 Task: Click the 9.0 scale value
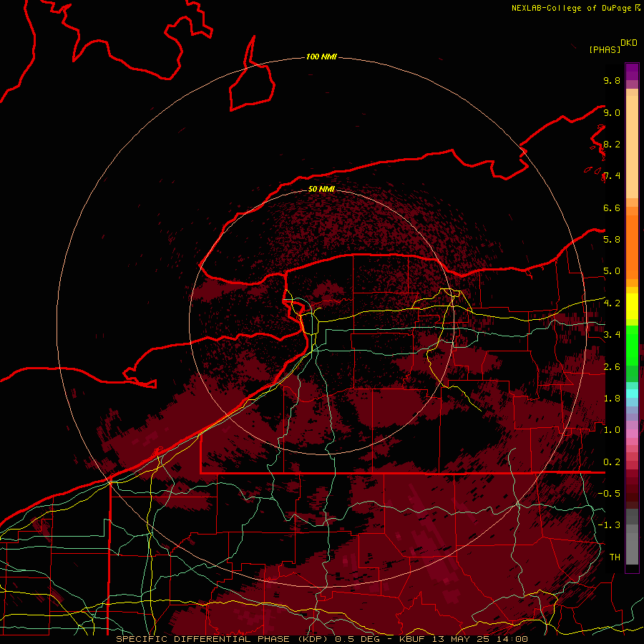click(x=612, y=112)
